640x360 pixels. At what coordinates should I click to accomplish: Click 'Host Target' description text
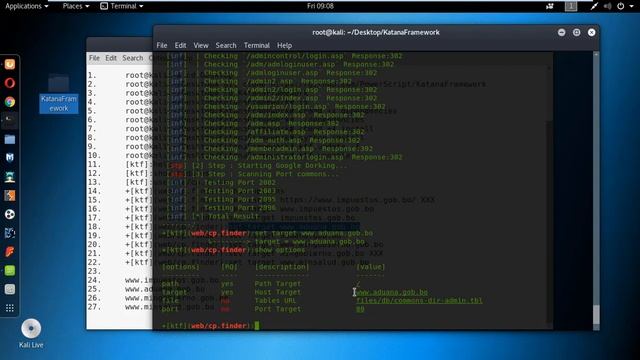coord(278,292)
